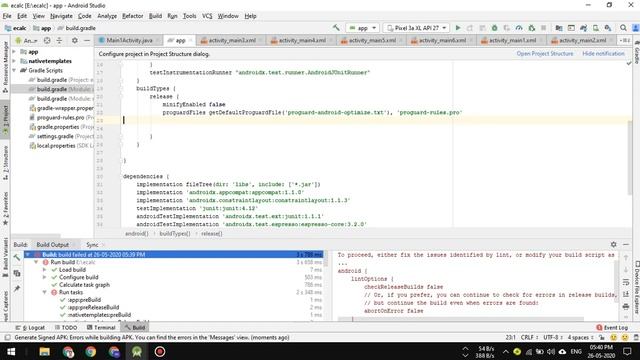The height and width of the screenshot is (360, 640).
Task: Open AVD Manager toolbar icon
Action: (596, 28)
